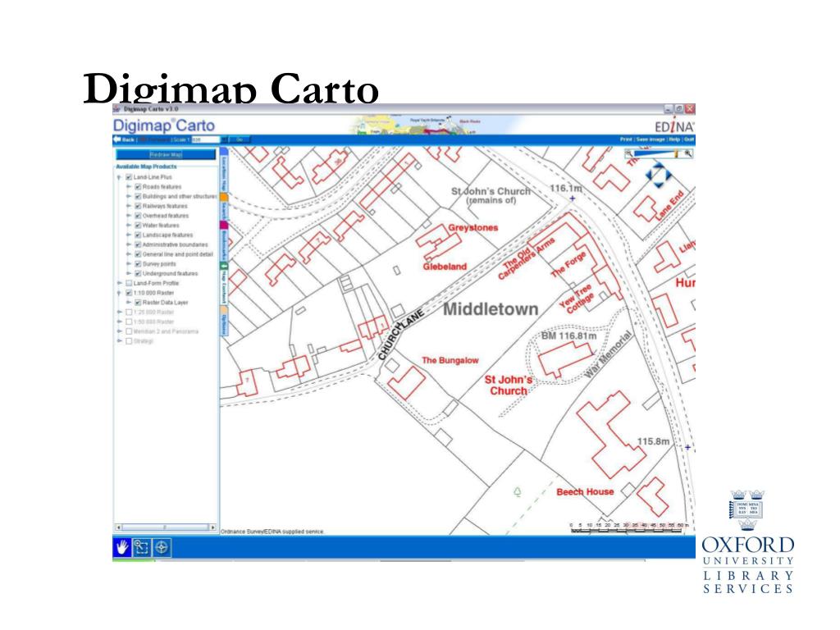Click the green Map Content tab marker
840x630 pixels.
point(224,266)
